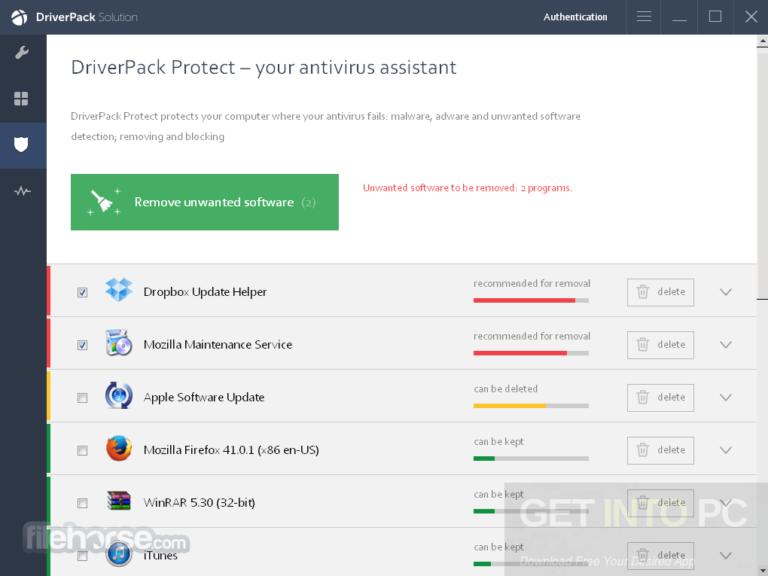
Task: Click 'Dropbox Update Helper' name text
Action: (x=205, y=292)
